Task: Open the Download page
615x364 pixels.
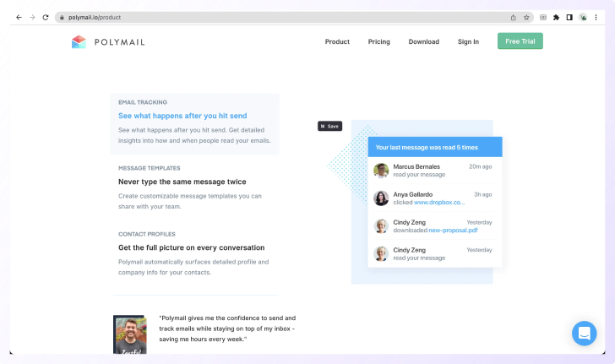Action: [x=423, y=41]
